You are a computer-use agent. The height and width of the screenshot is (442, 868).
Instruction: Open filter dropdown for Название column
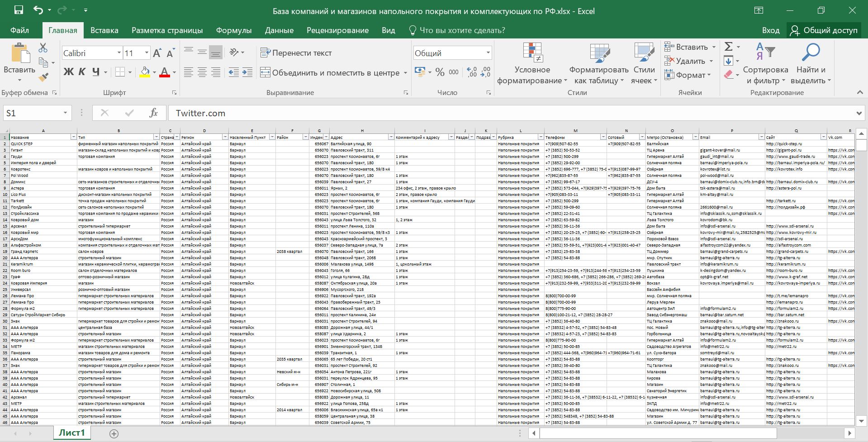pyautogui.click(x=73, y=137)
